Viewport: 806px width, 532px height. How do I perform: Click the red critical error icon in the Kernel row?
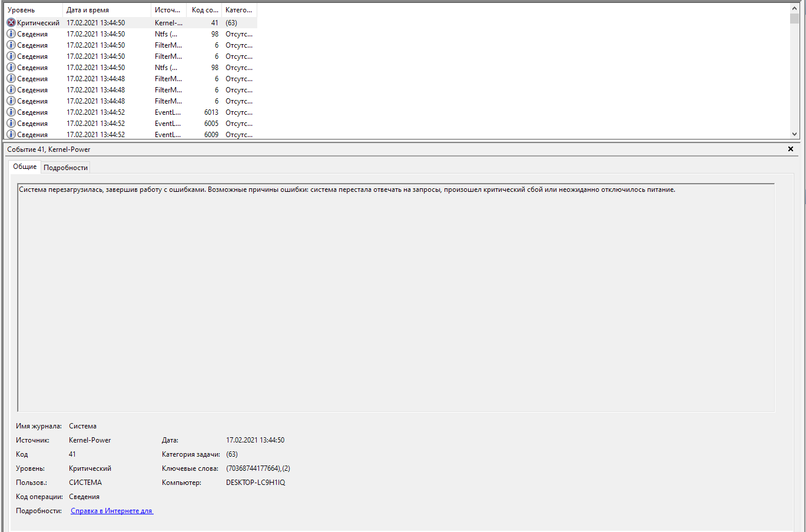click(x=11, y=22)
